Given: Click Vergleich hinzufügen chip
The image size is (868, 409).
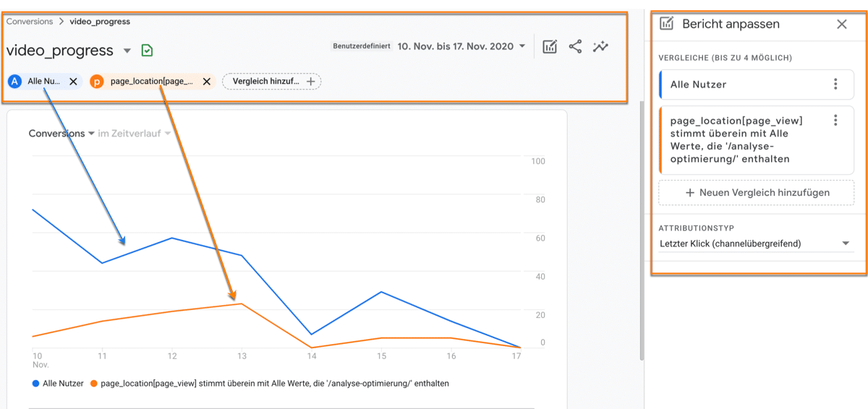Looking at the screenshot, I should coord(272,82).
